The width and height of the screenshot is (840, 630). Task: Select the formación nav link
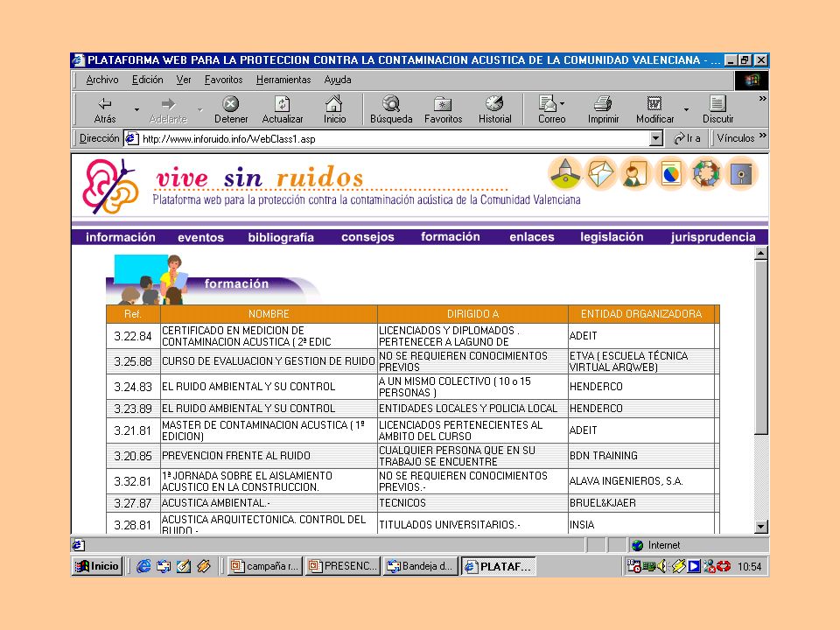click(x=450, y=237)
